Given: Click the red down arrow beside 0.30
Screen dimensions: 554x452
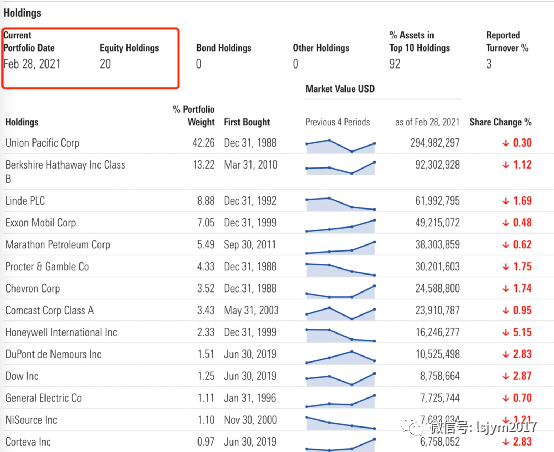Looking at the screenshot, I should pos(506,143).
